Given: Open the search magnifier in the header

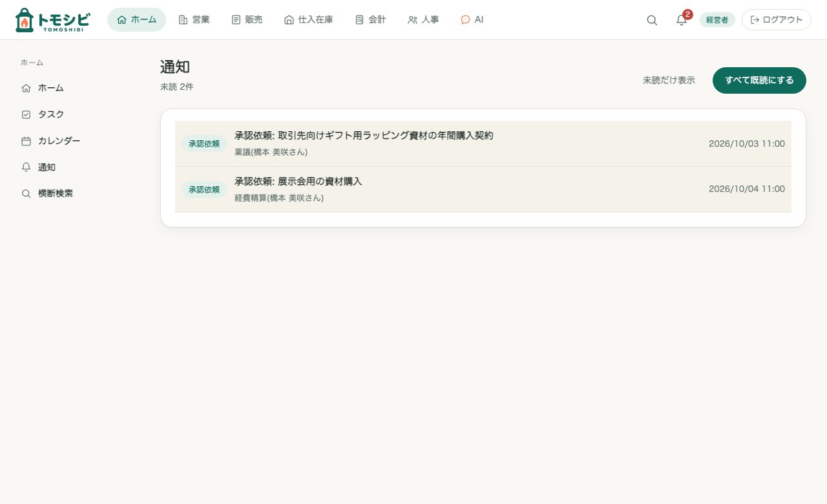Looking at the screenshot, I should (652, 20).
